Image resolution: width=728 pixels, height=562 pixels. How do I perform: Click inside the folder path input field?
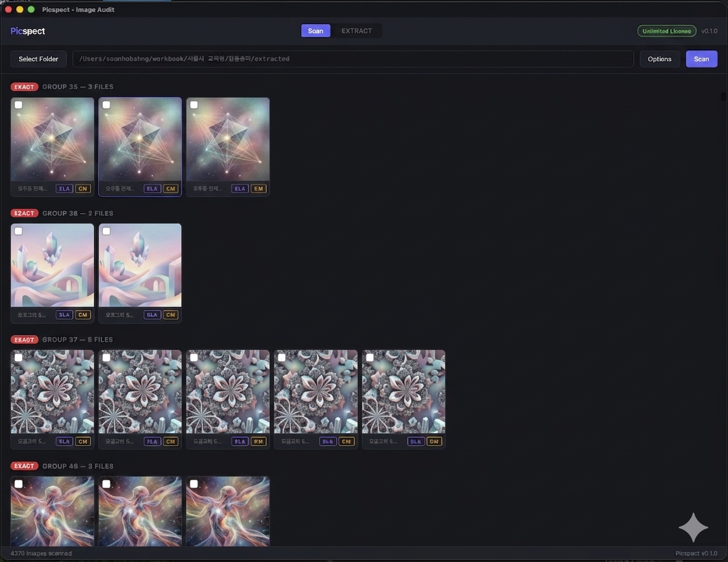(354, 59)
